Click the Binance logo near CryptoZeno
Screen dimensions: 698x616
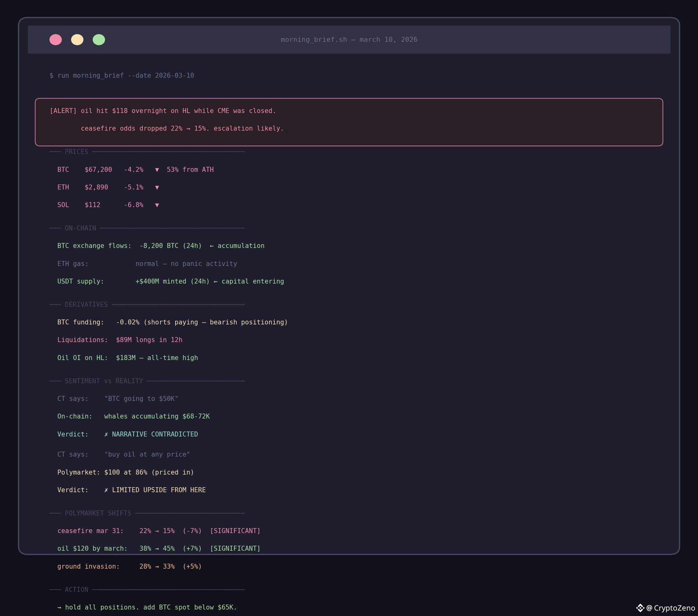point(640,608)
